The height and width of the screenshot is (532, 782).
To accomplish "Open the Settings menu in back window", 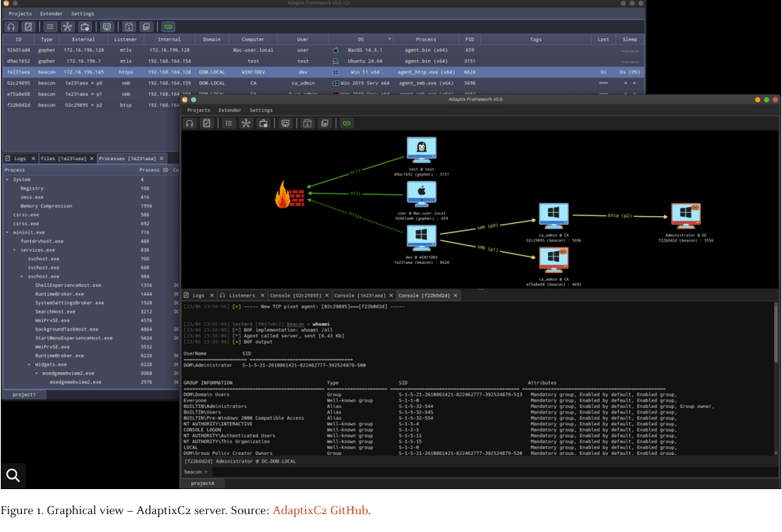I will click(82, 14).
